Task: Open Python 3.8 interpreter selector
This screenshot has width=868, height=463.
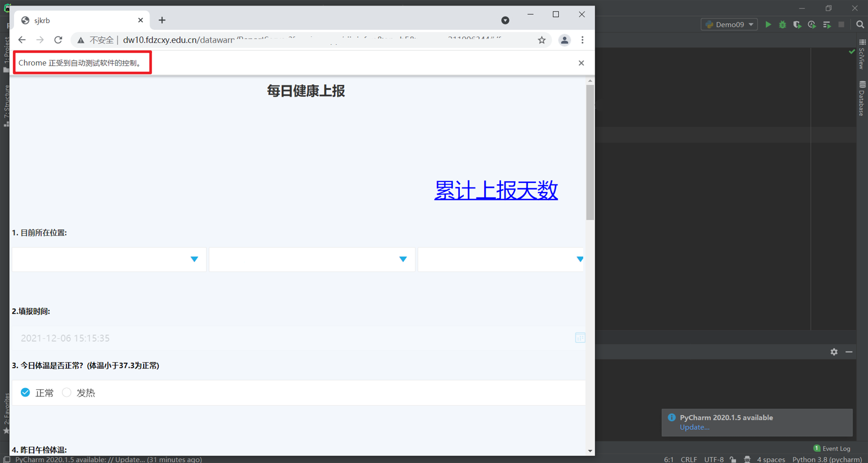Action: click(x=827, y=459)
